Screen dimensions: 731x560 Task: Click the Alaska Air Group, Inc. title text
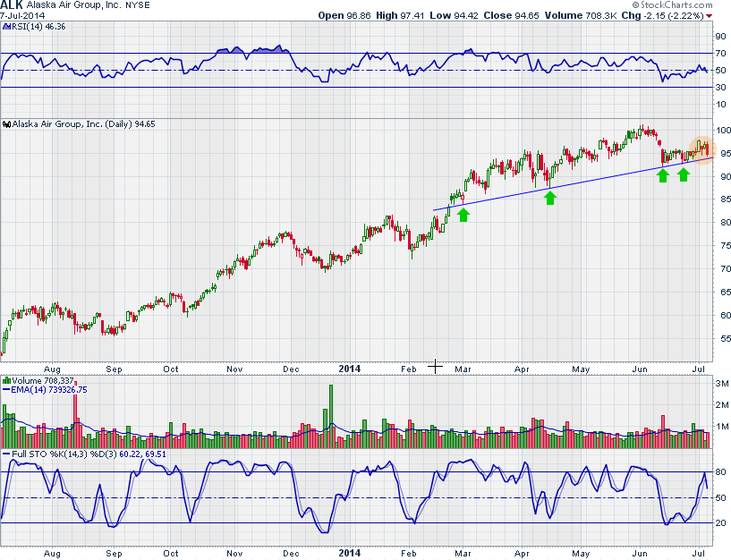pos(73,5)
